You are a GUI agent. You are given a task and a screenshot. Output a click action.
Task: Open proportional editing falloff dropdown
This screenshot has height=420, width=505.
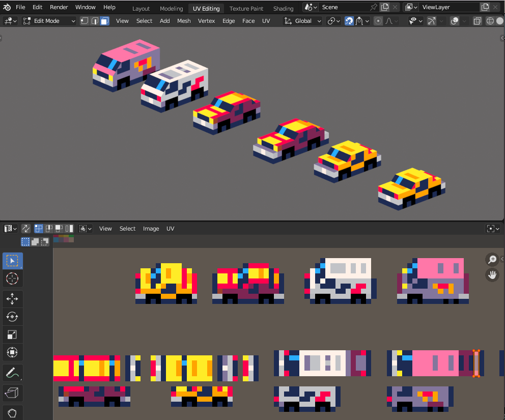click(391, 21)
